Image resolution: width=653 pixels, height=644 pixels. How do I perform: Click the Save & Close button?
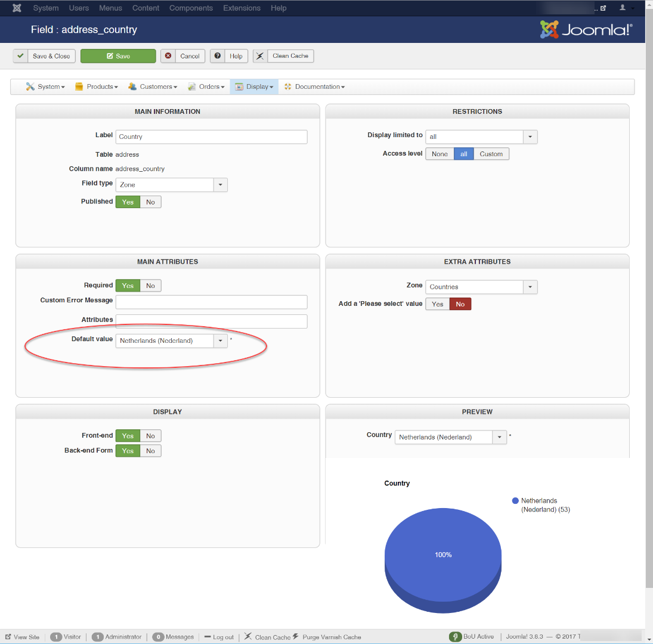pyautogui.click(x=44, y=56)
